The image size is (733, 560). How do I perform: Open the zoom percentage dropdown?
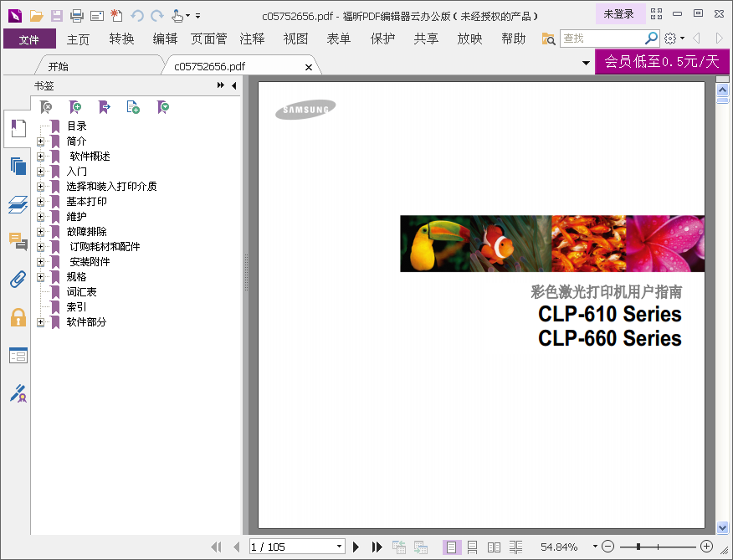[x=595, y=546]
